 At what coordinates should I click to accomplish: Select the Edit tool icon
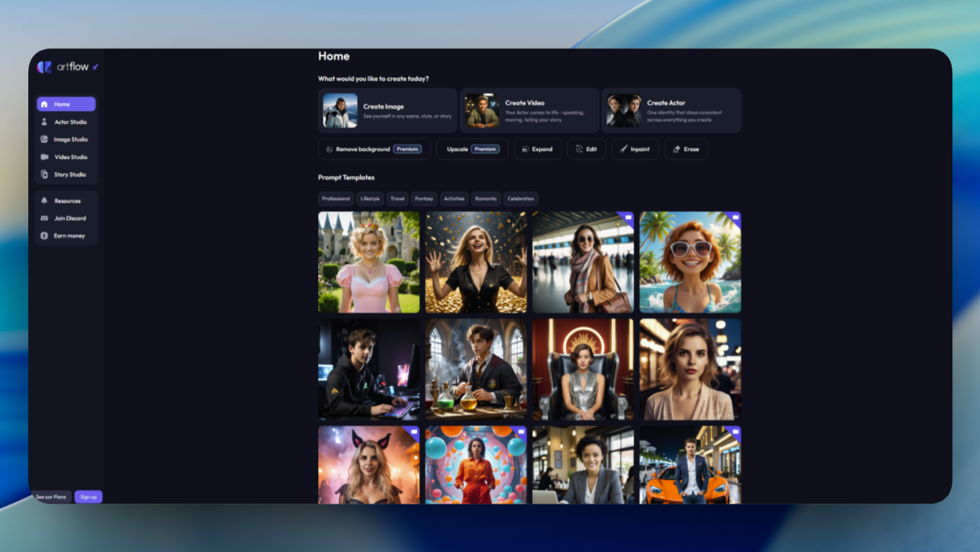579,149
